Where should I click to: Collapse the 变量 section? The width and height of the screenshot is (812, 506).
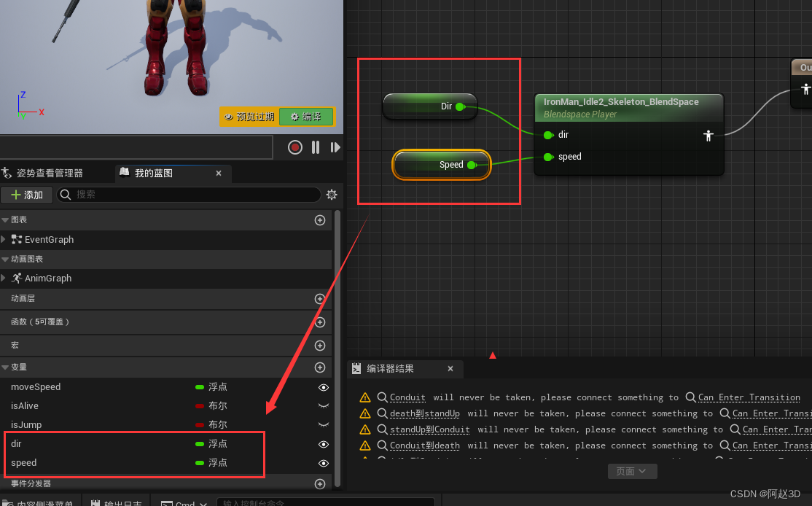coord(5,367)
